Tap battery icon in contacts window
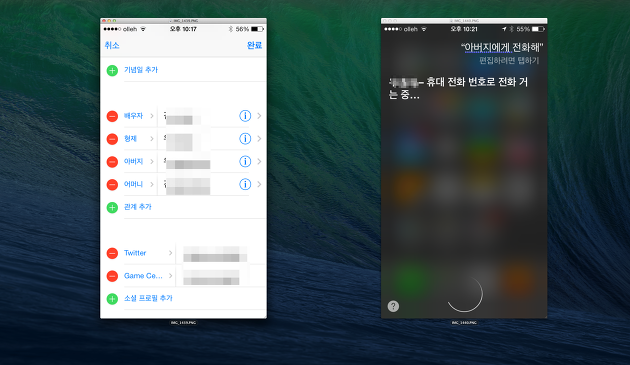Screen dimensions: 630x365 coord(257,29)
